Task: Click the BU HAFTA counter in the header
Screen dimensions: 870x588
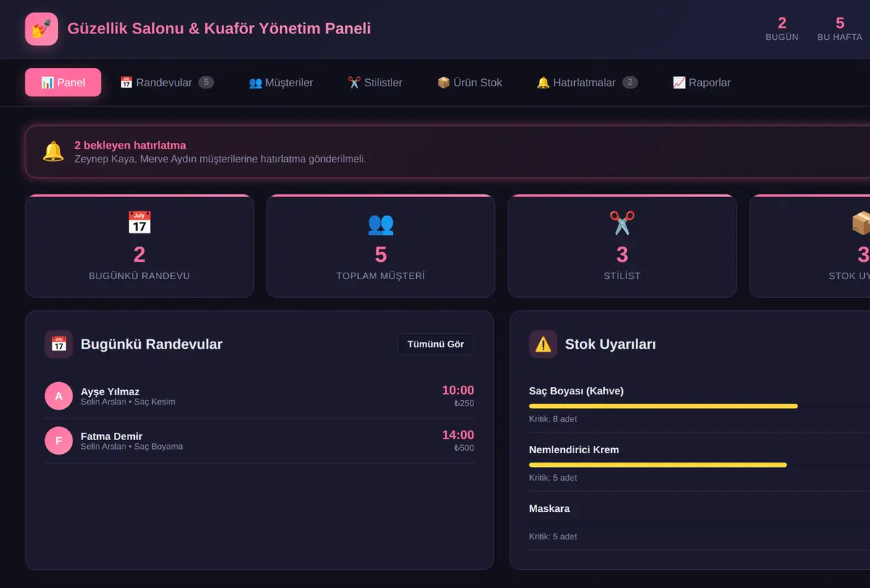Action: click(x=840, y=29)
